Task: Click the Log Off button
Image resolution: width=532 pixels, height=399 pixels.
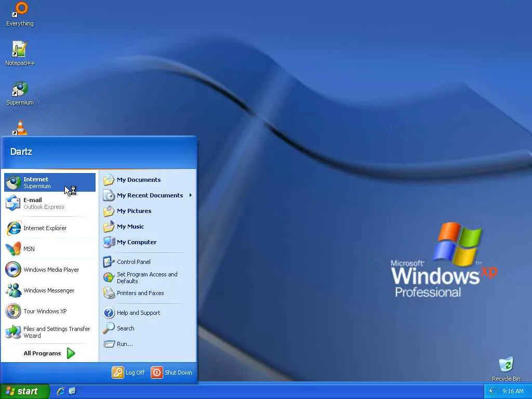Action: pos(129,372)
